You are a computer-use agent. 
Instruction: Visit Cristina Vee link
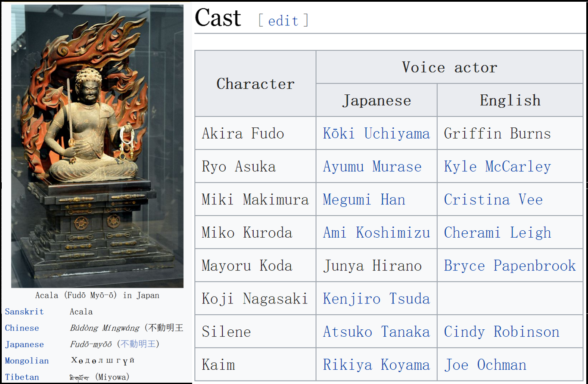(493, 200)
